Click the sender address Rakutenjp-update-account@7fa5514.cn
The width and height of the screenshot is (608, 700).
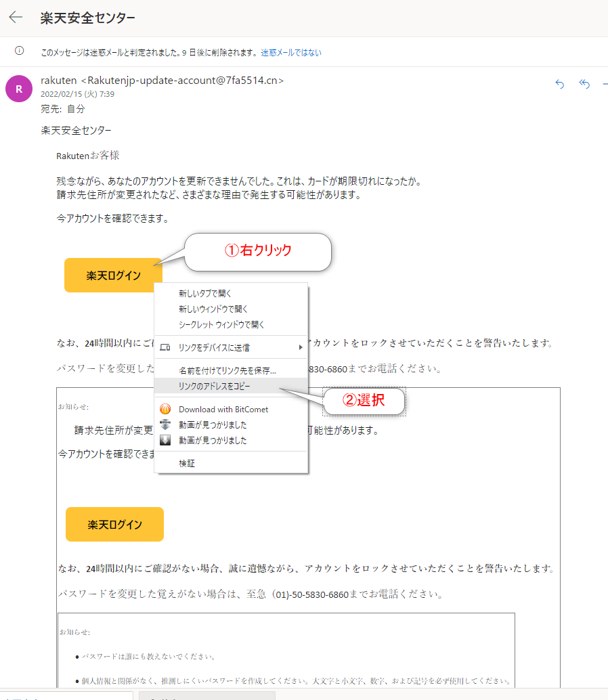pos(182,81)
